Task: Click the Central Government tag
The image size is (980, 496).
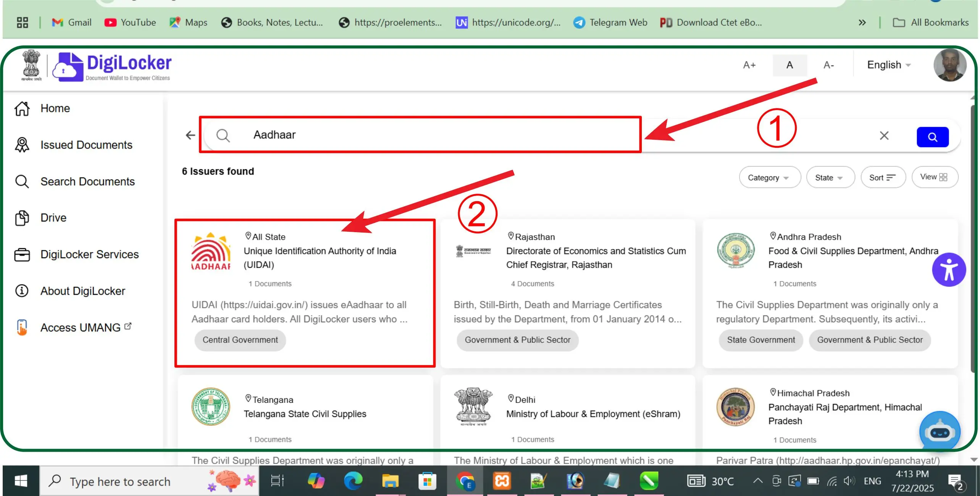Action: click(240, 340)
